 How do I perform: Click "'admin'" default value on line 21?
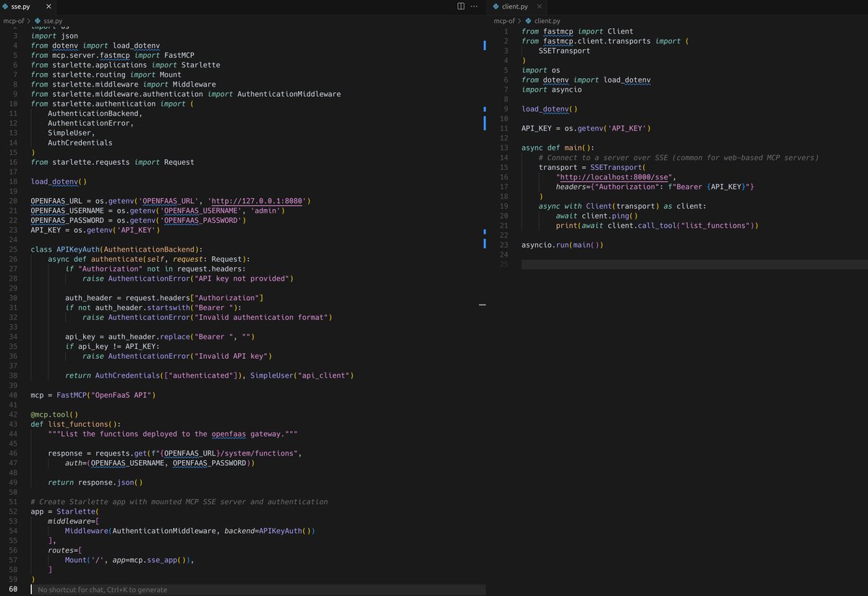coord(267,210)
